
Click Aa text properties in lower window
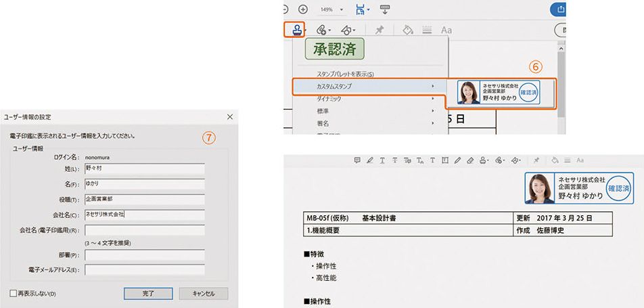click(580, 160)
